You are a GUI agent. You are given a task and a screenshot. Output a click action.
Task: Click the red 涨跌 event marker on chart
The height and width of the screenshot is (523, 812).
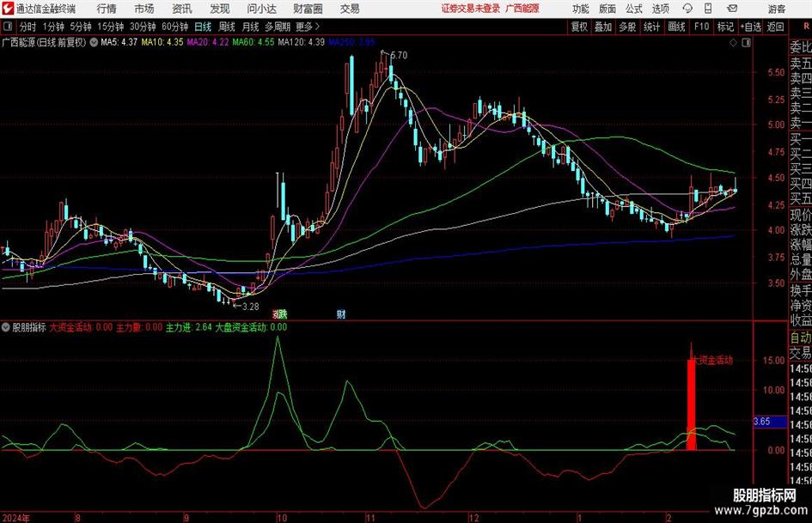(279, 313)
